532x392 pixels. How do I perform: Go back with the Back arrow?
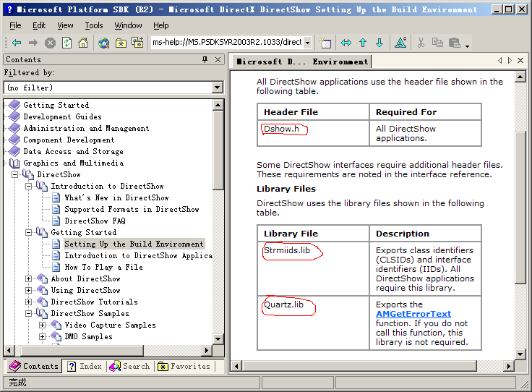(x=17, y=43)
